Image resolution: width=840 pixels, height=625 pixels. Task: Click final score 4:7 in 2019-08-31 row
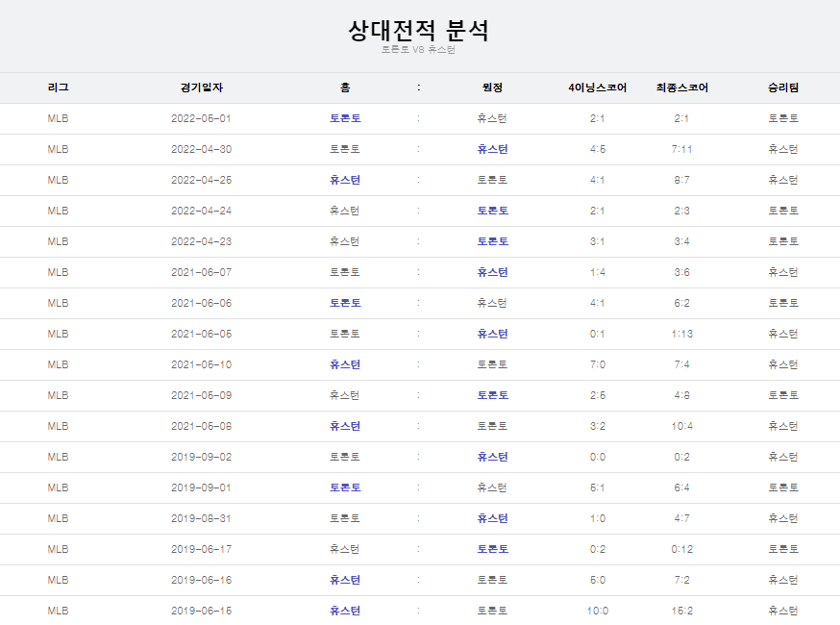coord(682,519)
